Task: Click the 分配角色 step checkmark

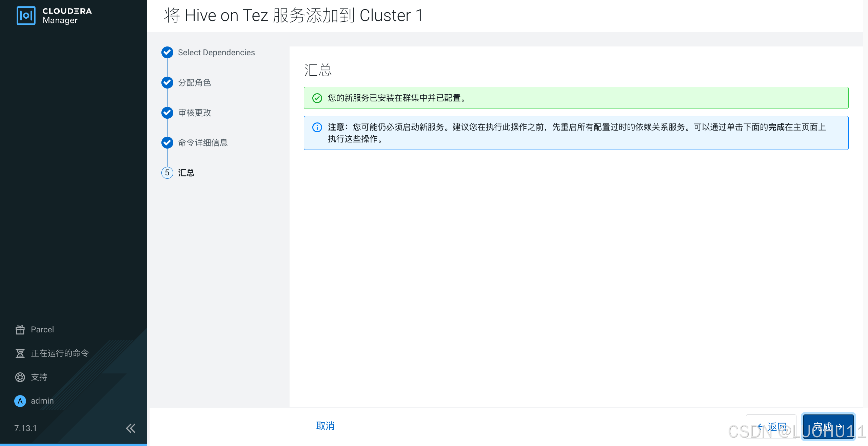Action: click(x=167, y=82)
